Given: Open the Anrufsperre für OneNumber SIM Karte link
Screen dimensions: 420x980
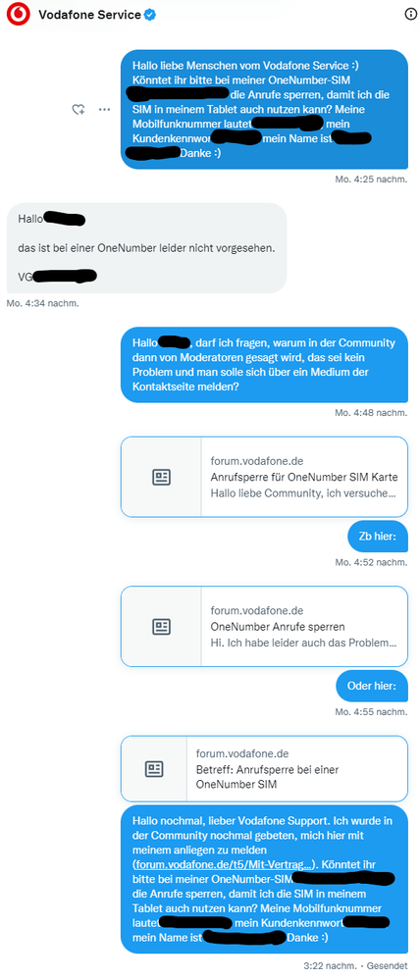Looking at the screenshot, I should click(x=264, y=477).
